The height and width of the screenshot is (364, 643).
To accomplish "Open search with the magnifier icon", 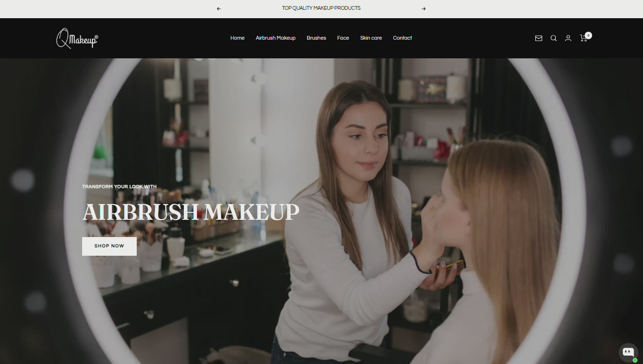I will tap(553, 38).
